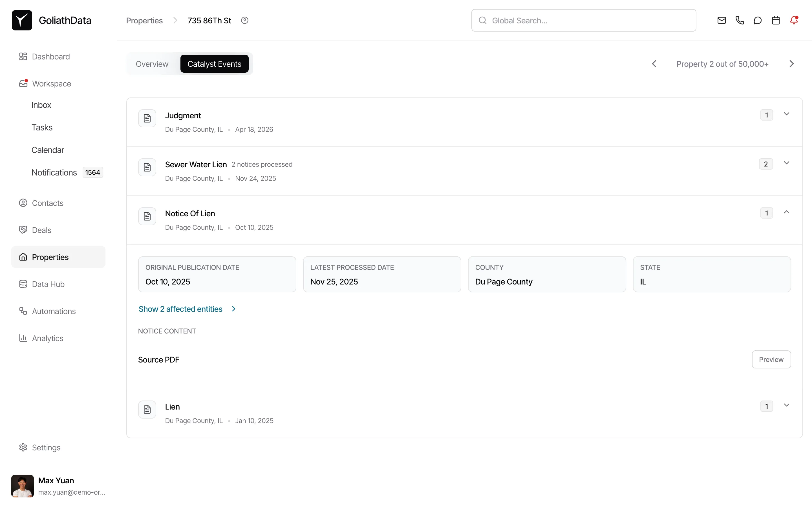Open the email icon in top toolbar
Viewport: 812px width, 507px height.
point(721,20)
